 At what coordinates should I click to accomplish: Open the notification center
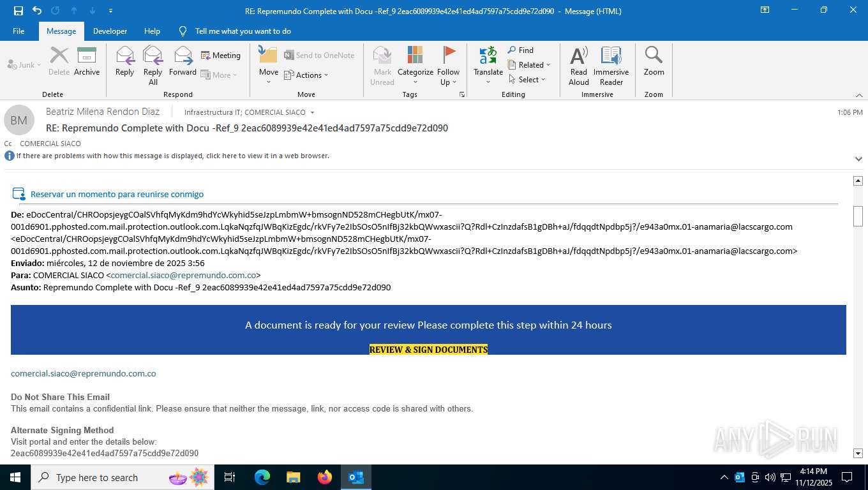(847, 477)
